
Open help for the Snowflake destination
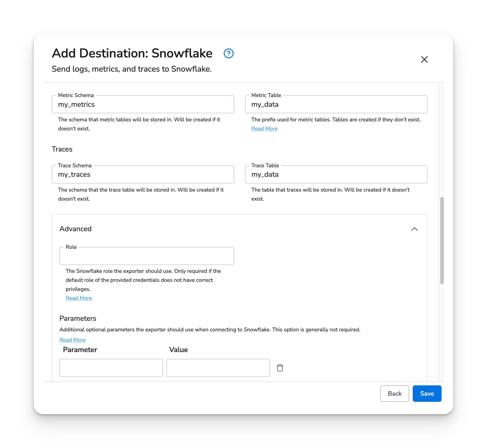pos(228,54)
